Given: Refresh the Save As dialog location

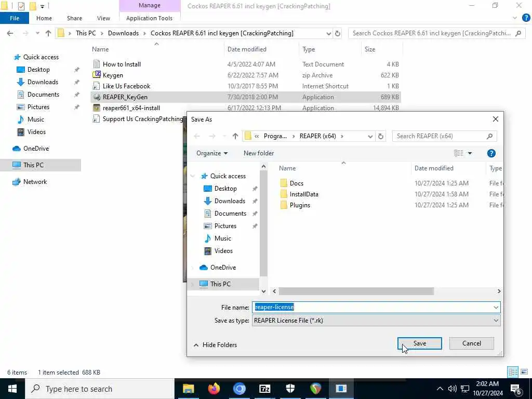Looking at the screenshot, I should 381,136.
